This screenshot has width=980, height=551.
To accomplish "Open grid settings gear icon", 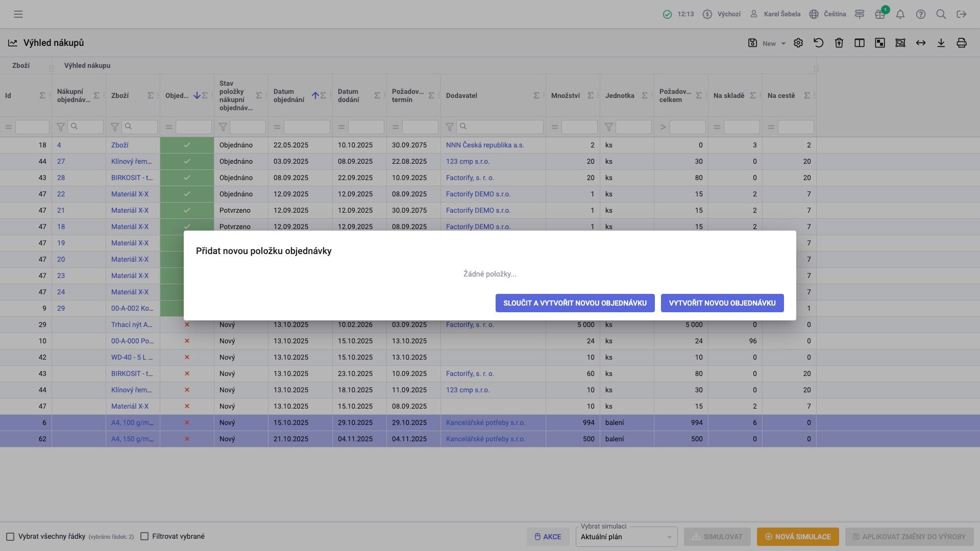I will [798, 43].
